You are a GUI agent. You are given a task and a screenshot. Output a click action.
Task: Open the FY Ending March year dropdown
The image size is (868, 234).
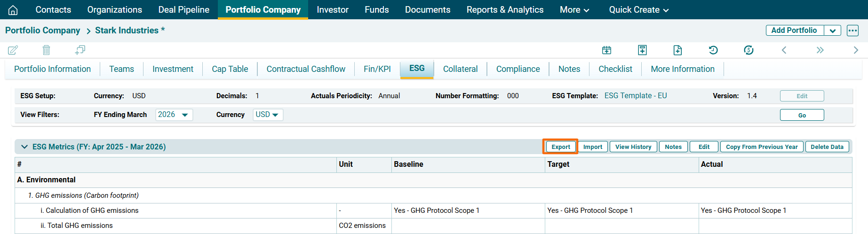174,115
